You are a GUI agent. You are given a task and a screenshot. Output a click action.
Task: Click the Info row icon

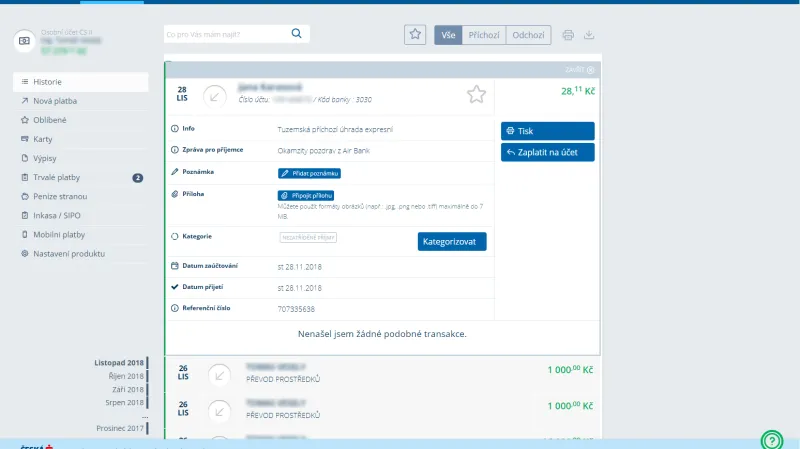(x=174, y=129)
